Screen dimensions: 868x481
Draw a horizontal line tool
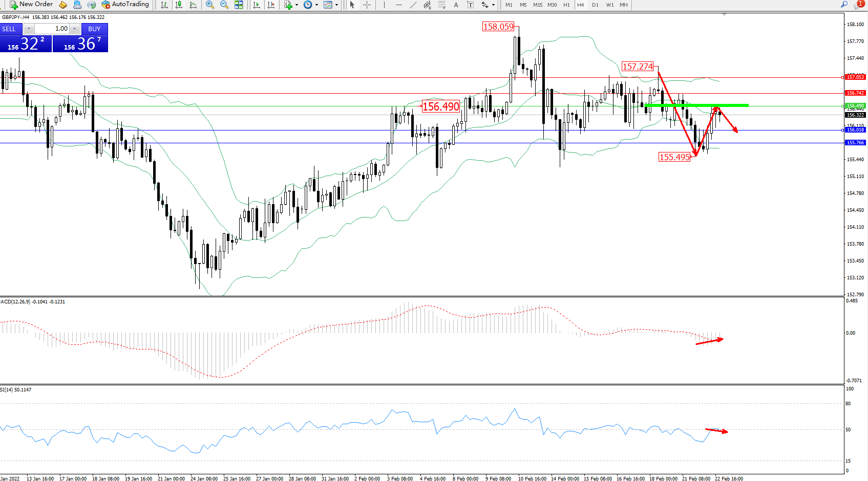coord(398,5)
